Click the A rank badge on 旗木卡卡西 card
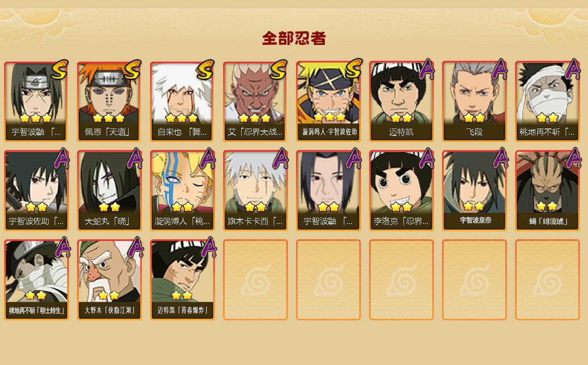This screenshot has height=365, width=588. [281, 158]
